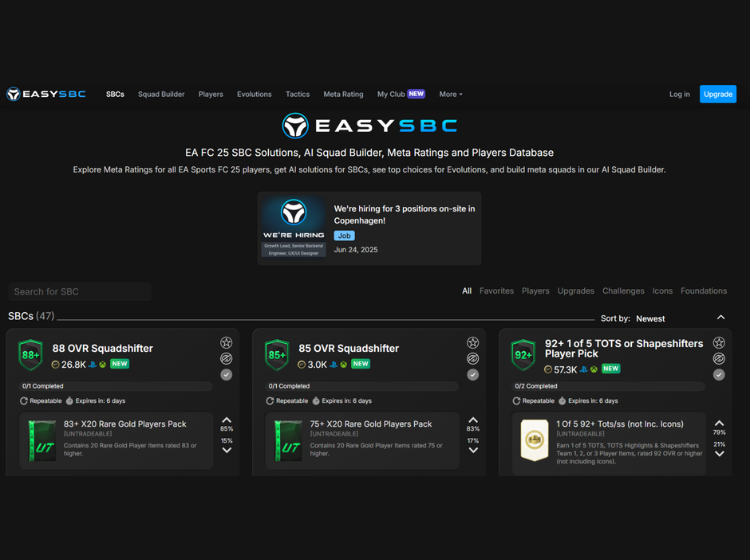
Task: Click the blue Upgrade button
Action: (717, 94)
